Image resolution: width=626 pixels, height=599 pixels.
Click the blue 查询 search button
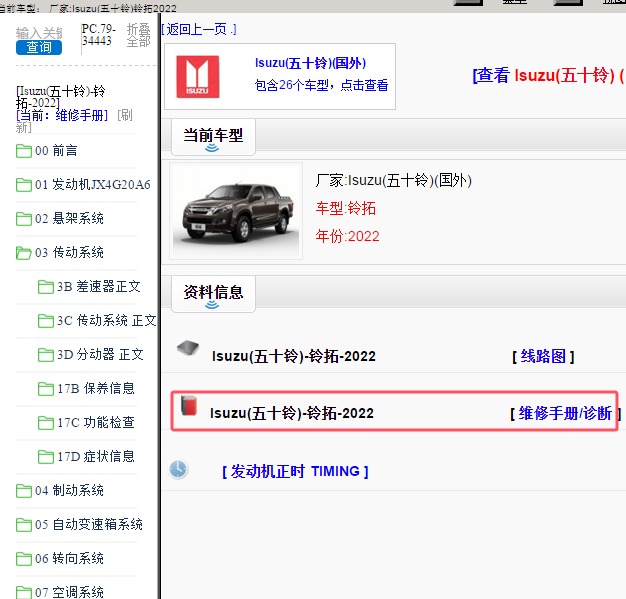pos(39,47)
